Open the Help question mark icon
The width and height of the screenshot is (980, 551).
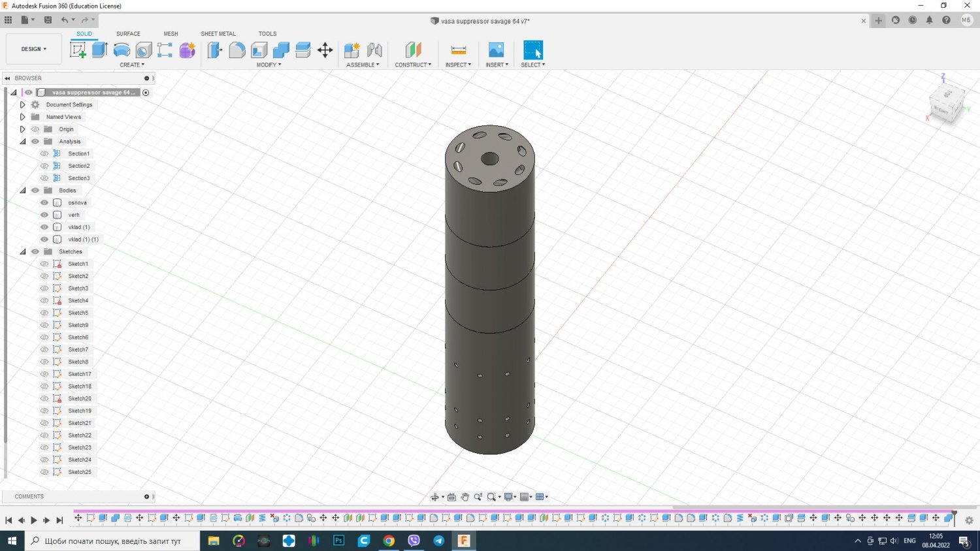pos(946,20)
